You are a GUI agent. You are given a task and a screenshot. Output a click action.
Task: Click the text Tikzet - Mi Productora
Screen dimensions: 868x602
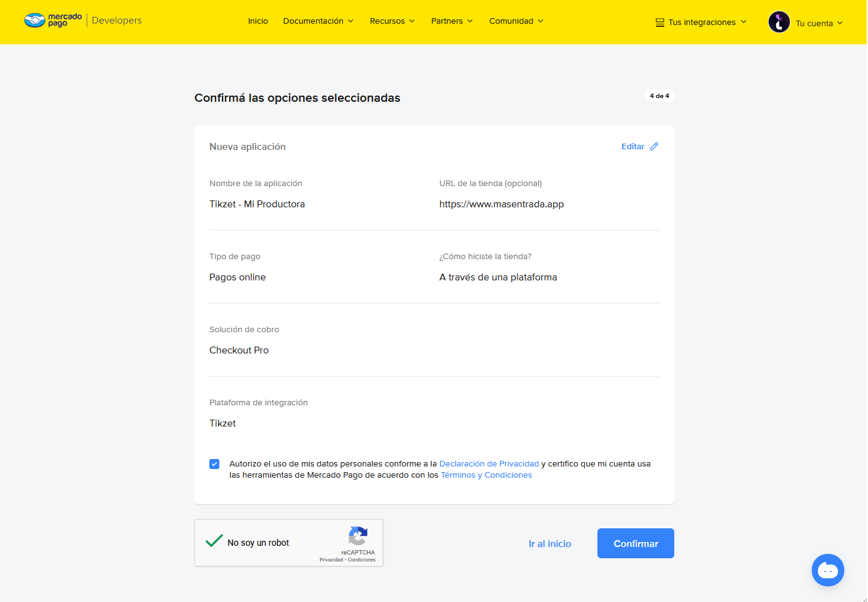tap(257, 204)
